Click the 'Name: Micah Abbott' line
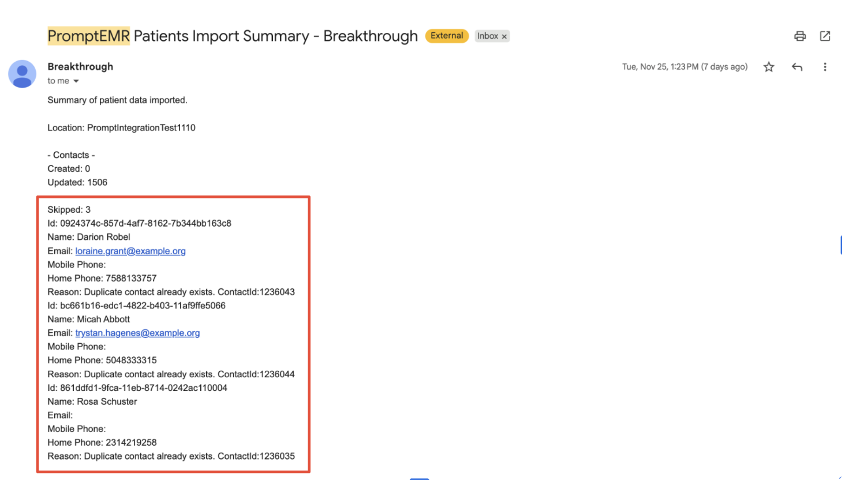Viewport: 860px width, 504px height. (x=88, y=319)
